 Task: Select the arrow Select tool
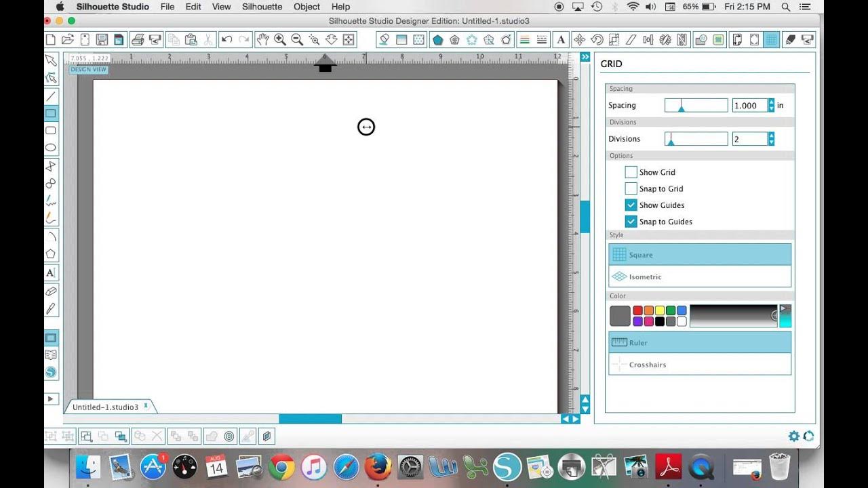pyautogui.click(x=51, y=60)
